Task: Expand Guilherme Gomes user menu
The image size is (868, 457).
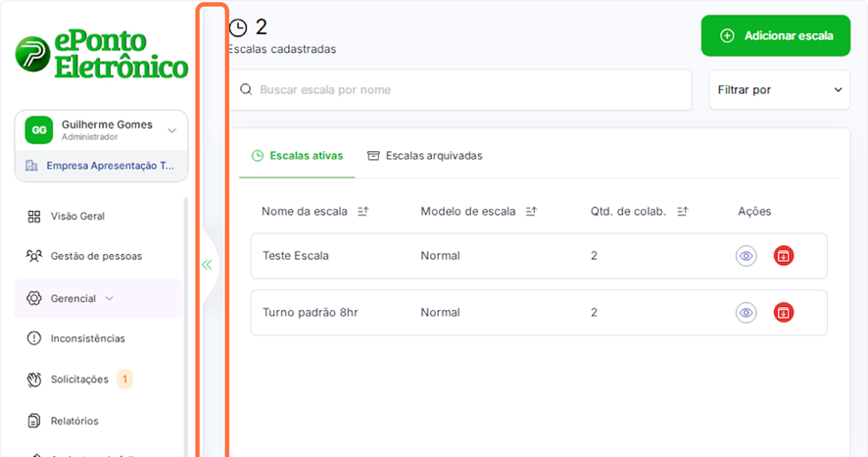Action: click(172, 129)
